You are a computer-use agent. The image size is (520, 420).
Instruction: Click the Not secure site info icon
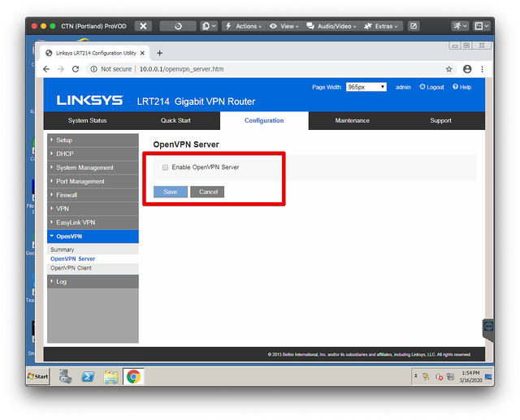click(x=94, y=69)
